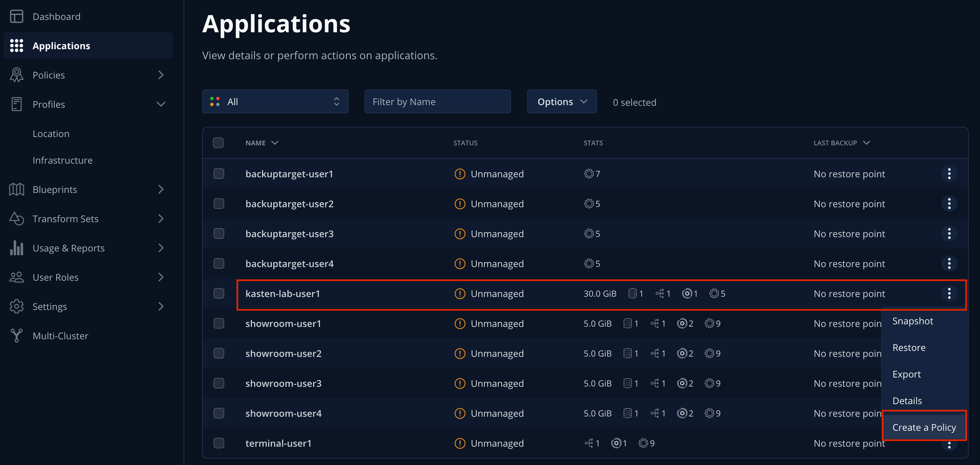Viewport: 980px width, 465px height.
Task: Expand the Policies submenu chevron
Action: point(161,75)
